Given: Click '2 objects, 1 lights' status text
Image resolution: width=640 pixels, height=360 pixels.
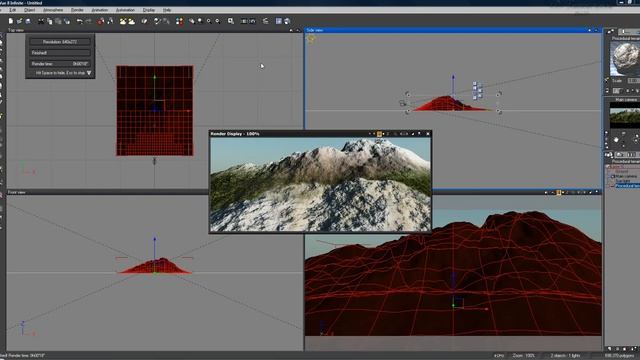Looking at the screenshot, I should [565, 356].
